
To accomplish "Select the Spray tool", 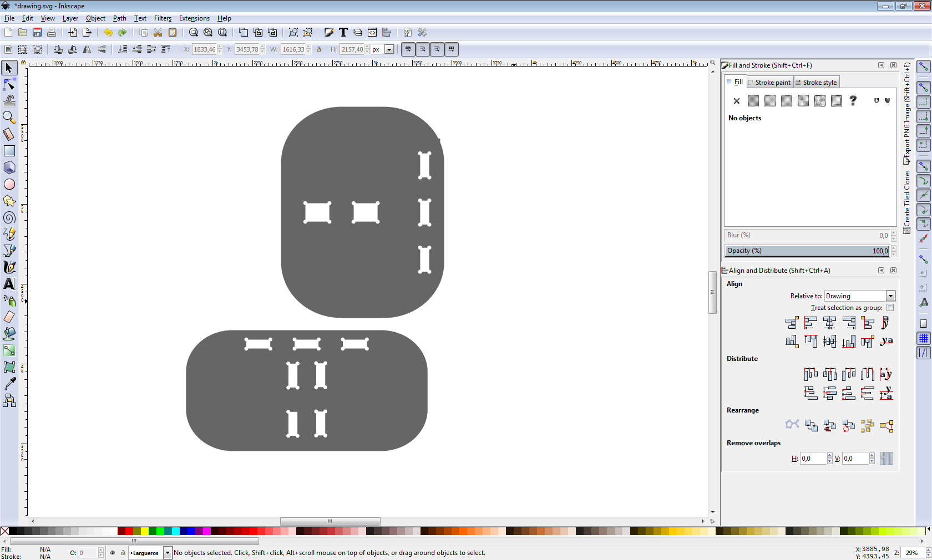I will [x=9, y=301].
